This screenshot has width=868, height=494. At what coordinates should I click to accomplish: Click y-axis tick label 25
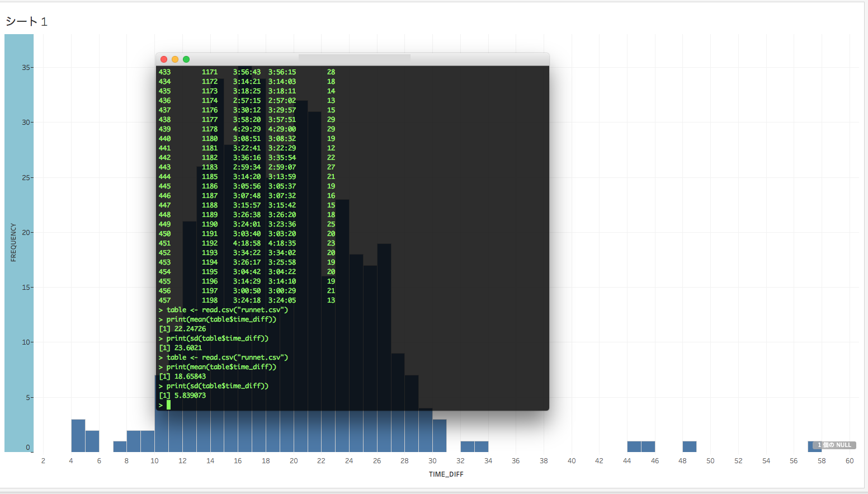pos(26,178)
